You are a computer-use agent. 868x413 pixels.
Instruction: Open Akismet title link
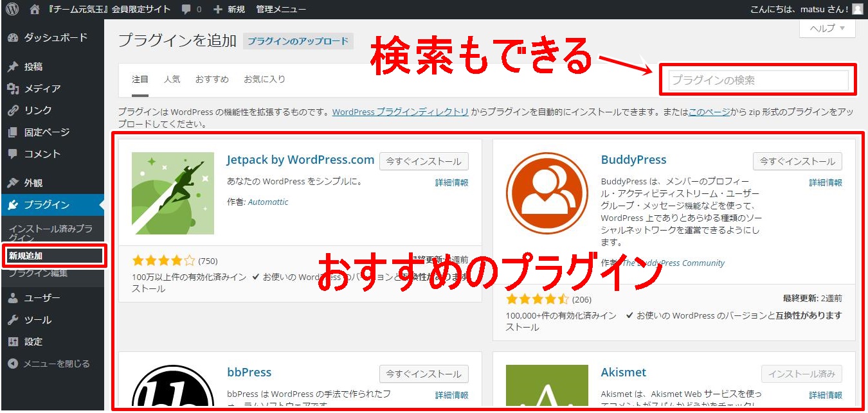[x=624, y=373]
